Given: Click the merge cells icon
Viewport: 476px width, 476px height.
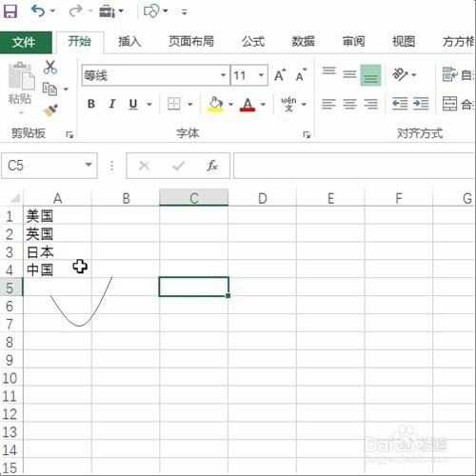Looking at the screenshot, I should click(449, 104).
